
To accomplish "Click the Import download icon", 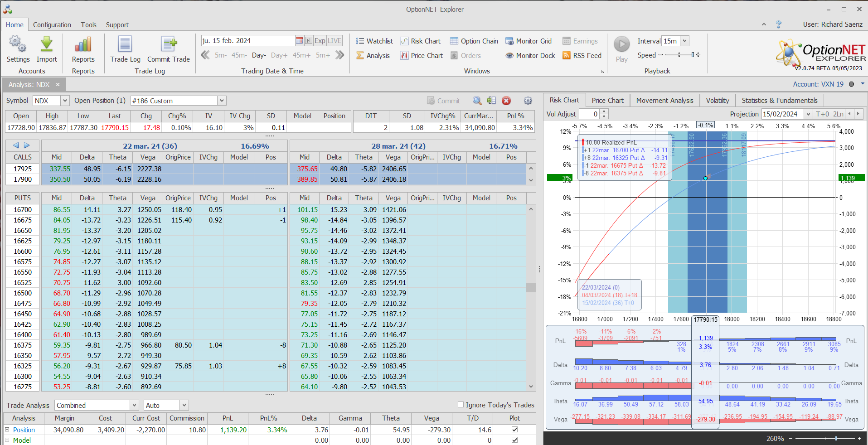I will pos(47,44).
